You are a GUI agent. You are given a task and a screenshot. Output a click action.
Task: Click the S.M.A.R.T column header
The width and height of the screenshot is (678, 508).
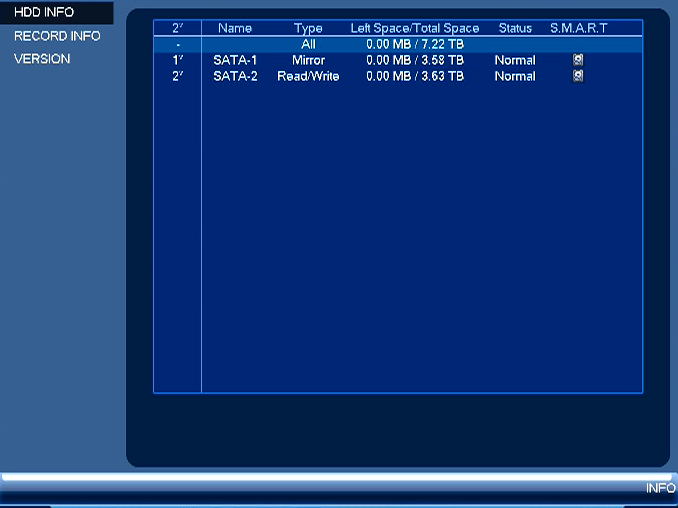click(x=579, y=28)
